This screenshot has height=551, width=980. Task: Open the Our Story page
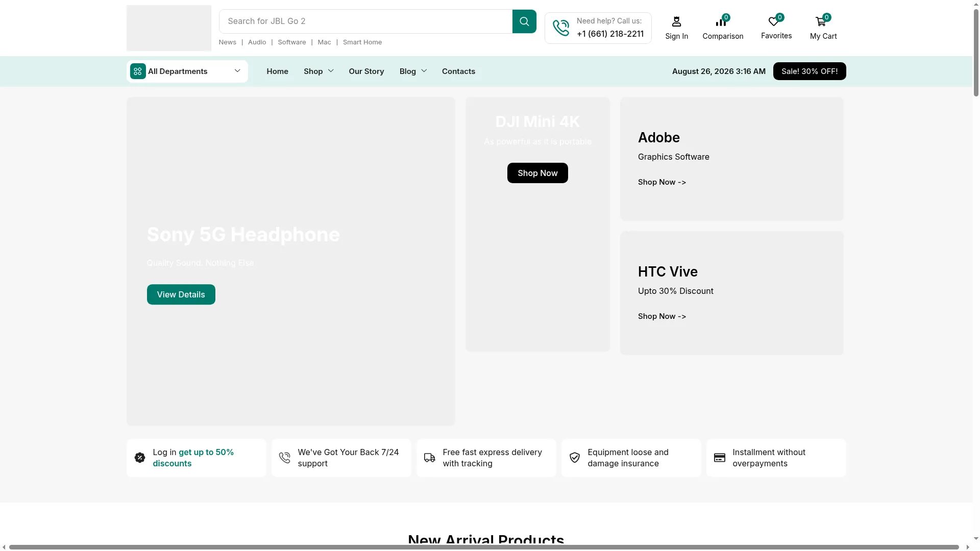[x=366, y=71]
